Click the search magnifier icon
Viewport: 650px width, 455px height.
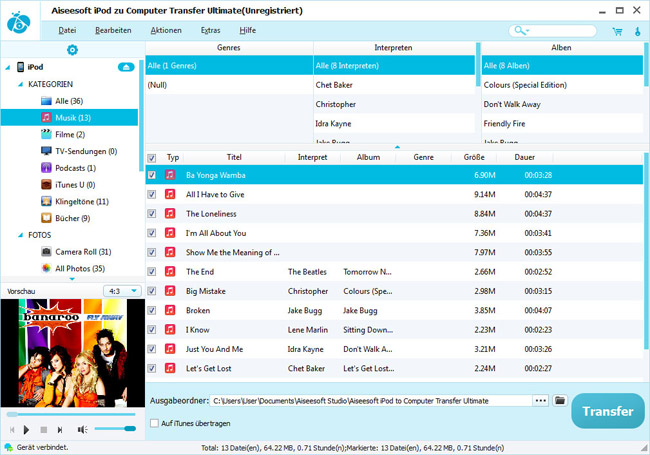point(519,30)
